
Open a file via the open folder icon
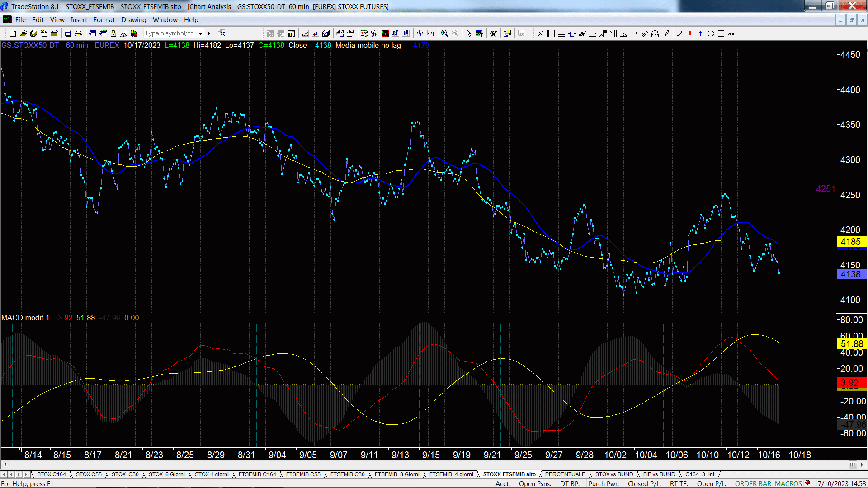[x=23, y=33]
